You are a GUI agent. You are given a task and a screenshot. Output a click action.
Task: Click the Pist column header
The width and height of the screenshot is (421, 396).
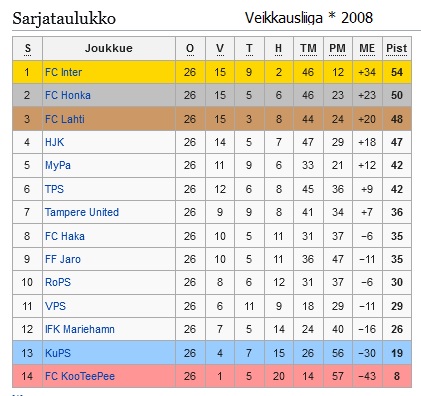point(397,48)
